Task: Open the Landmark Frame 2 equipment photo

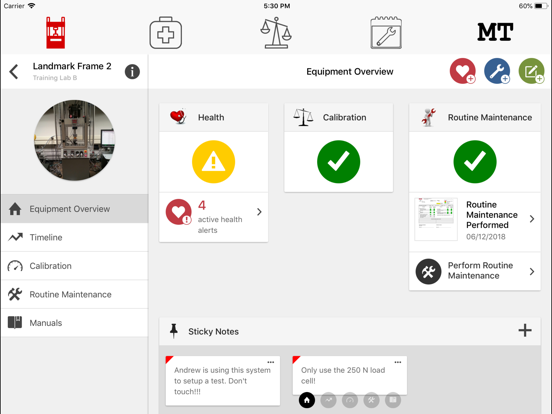Action: pos(75,140)
